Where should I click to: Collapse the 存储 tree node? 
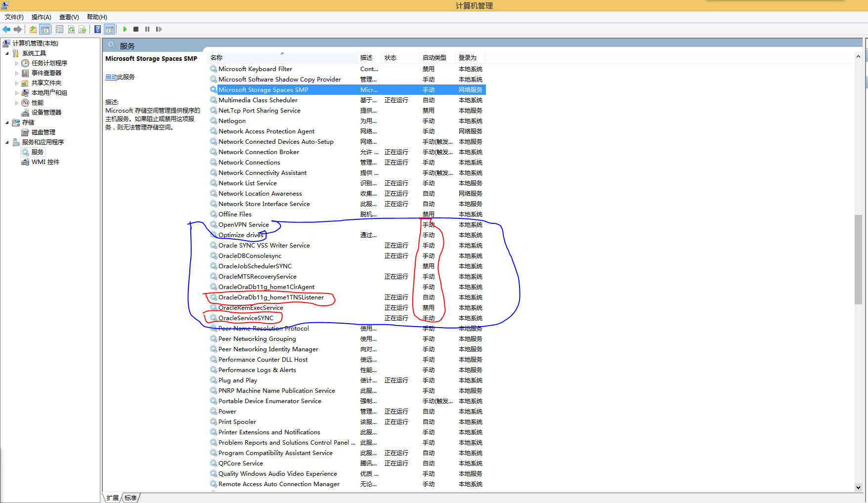tap(7, 123)
